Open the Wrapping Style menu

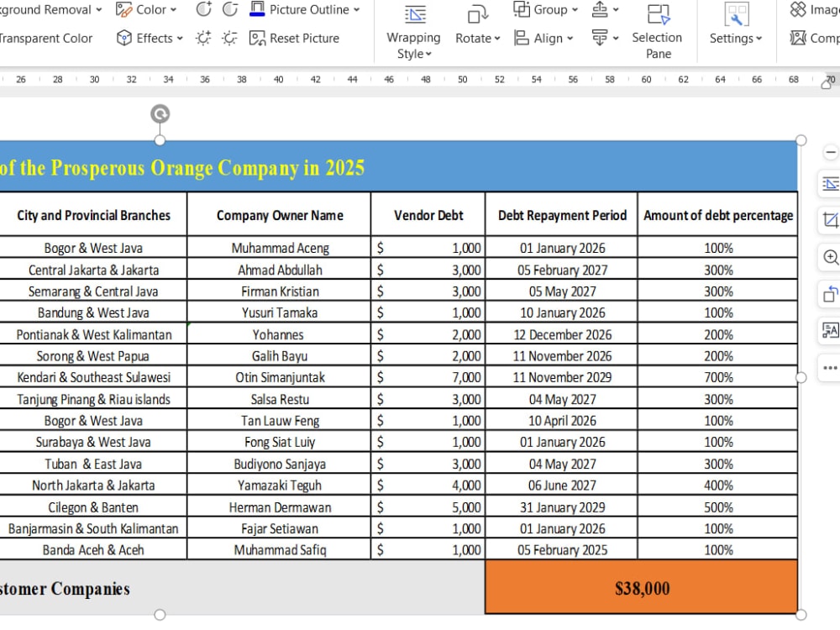[413, 45]
